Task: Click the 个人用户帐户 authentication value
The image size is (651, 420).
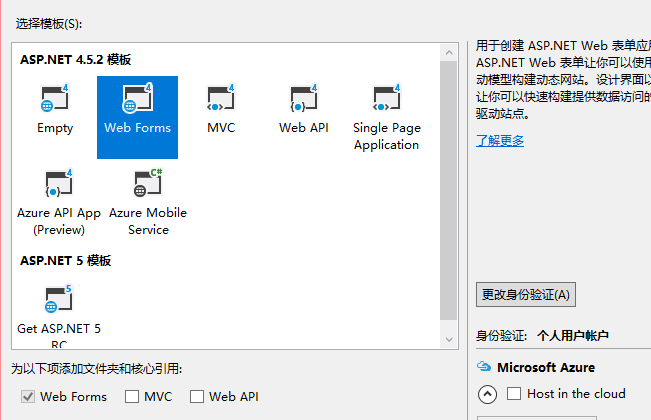Action: coord(573,335)
